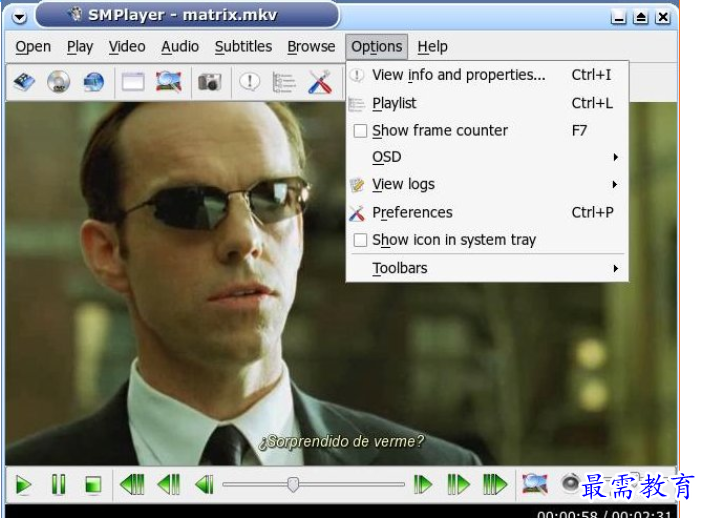Click the open DVD disc icon
703x518 pixels.
(59, 82)
